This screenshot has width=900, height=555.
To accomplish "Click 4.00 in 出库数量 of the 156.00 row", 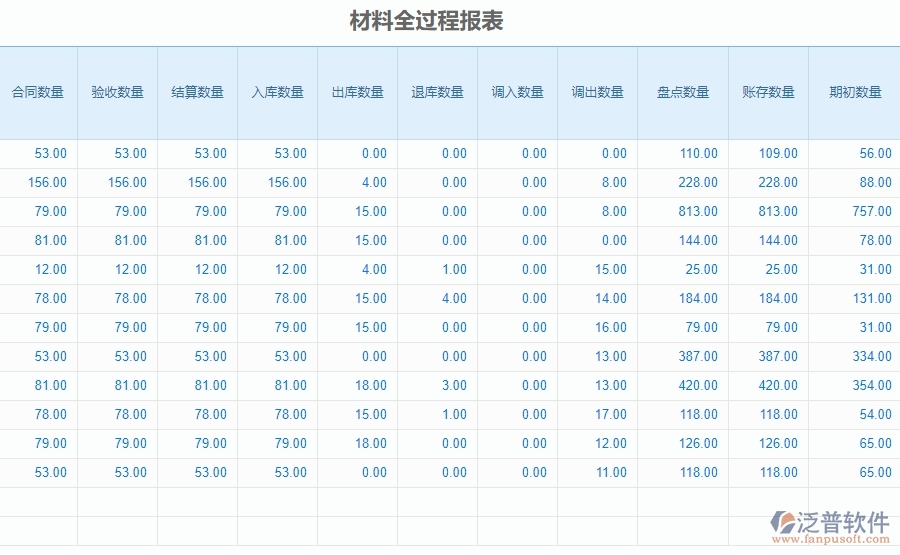I will pos(374,183).
